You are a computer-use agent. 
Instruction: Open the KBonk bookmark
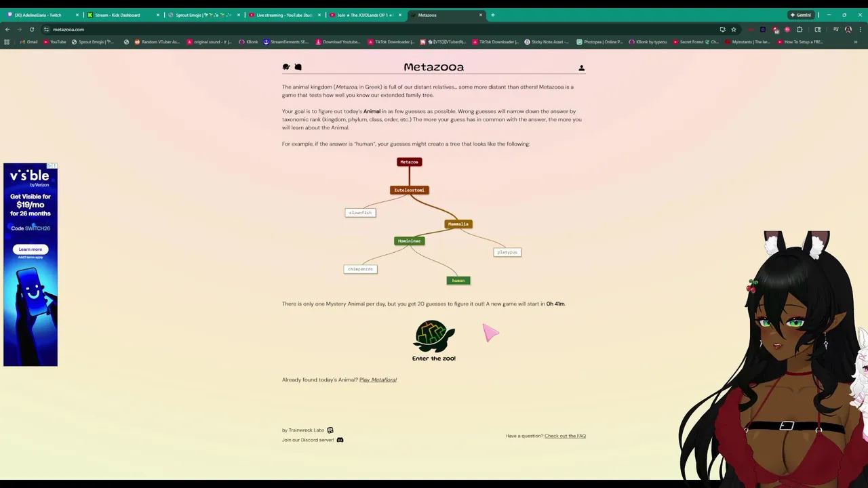click(x=249, y=42)
